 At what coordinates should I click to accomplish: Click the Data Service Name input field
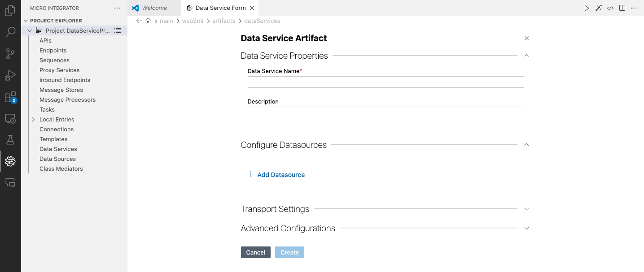click(x=386, y=82)
